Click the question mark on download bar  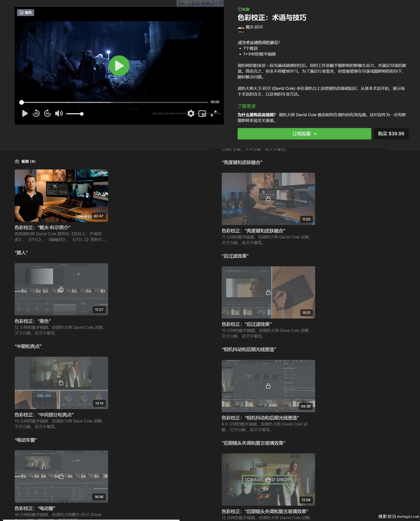(217, 2)
